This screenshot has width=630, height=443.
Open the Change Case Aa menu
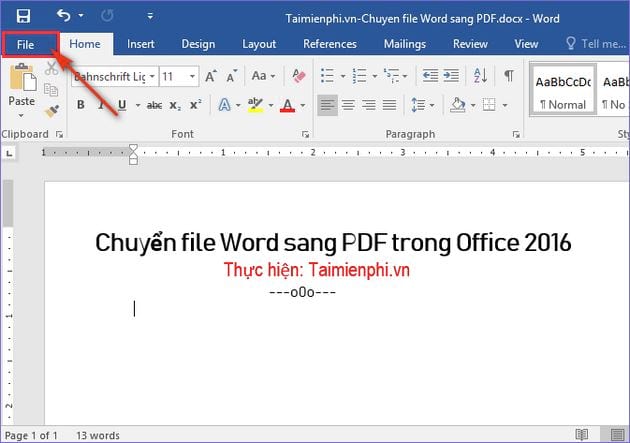[x=263, y=76]
